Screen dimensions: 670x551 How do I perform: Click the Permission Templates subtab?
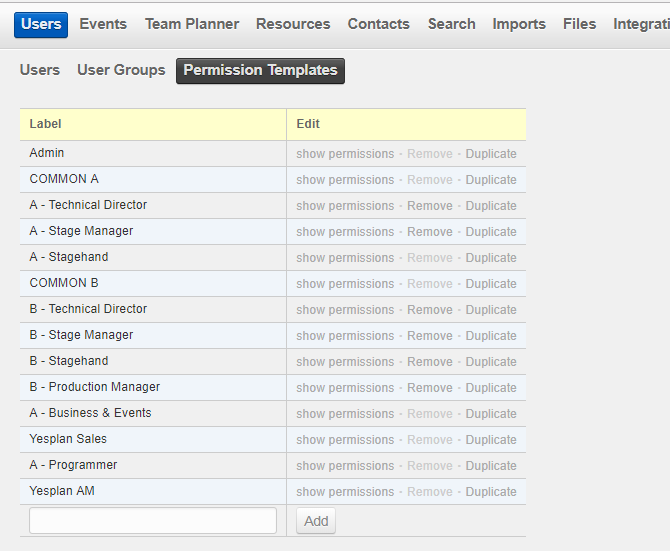(260, 70)
